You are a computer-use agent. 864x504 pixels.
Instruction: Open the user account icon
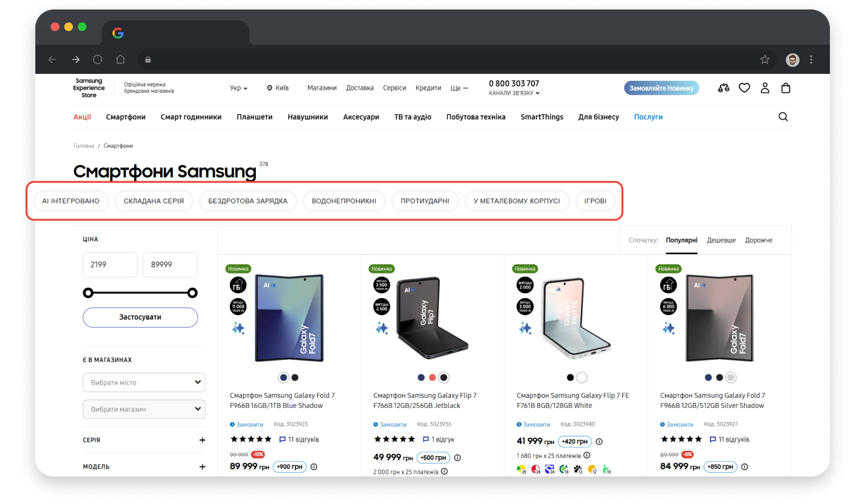[765, 88]
